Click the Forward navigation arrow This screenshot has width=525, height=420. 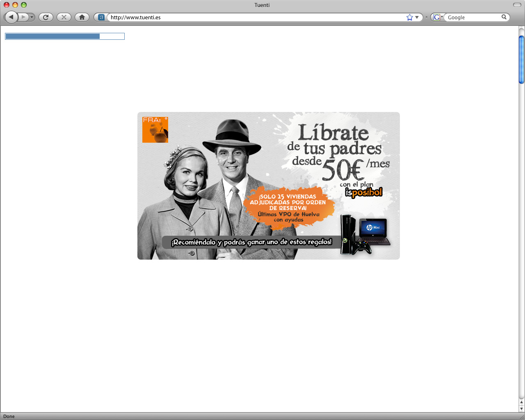23,17
